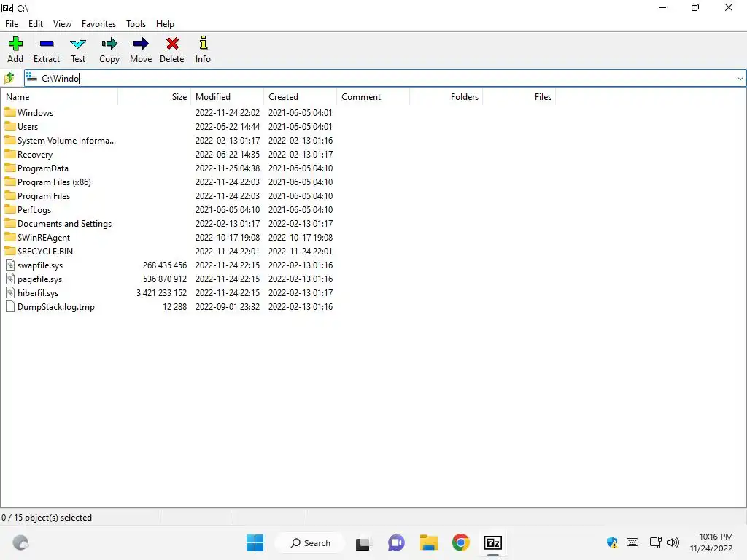This screenshot has width=747, height=560.
Task: Click the Move toolbar icon
Action: tap(141, 44)
